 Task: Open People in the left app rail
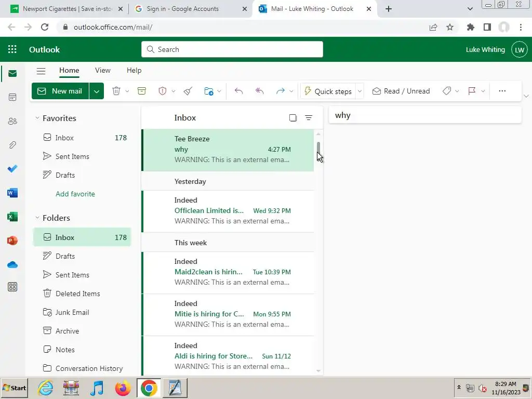click(x=12, y=121)
